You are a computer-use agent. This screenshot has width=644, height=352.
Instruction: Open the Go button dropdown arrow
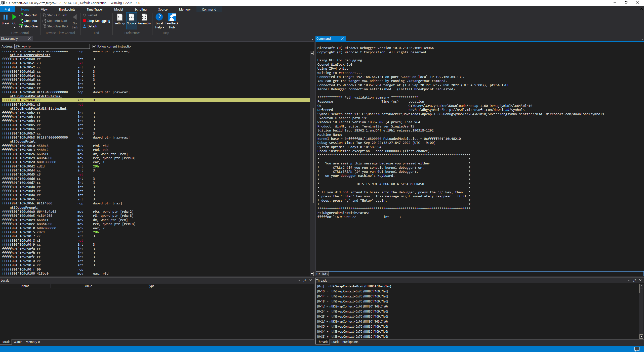pos(14,27)
